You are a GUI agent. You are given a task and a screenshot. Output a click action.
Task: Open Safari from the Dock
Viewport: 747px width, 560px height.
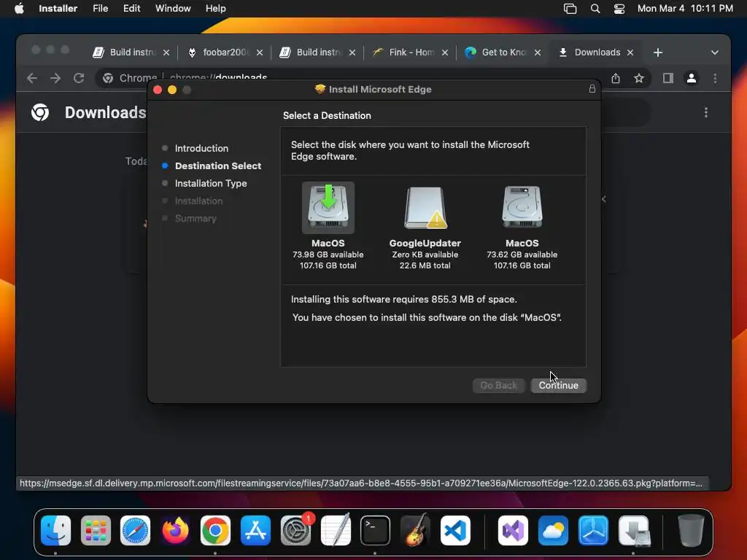[x=135, y=530]
